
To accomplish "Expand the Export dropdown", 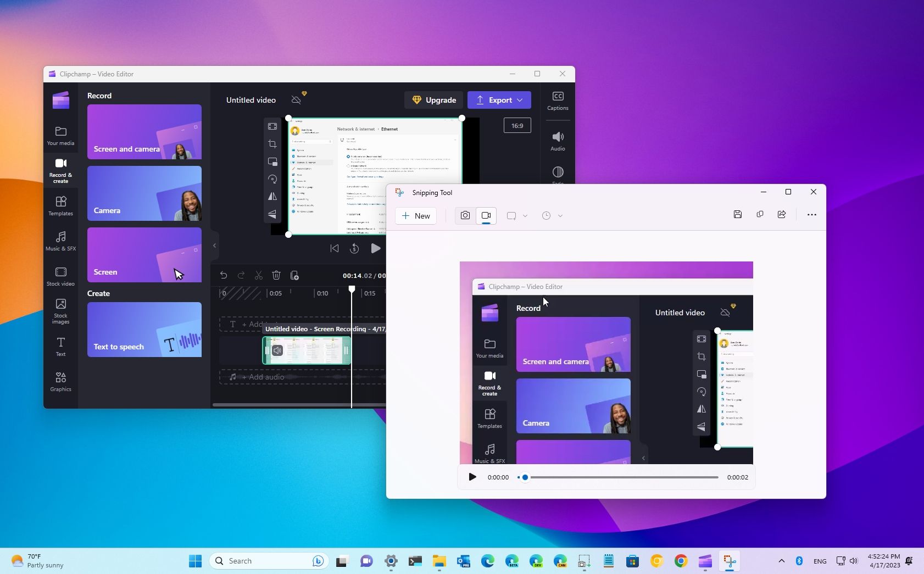I will point(519,100).
